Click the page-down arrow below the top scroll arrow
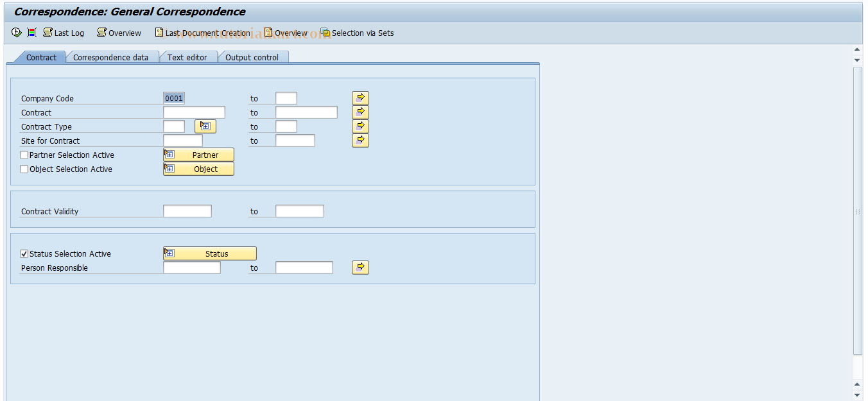This screenshot has height=401, width=868. 857,60
